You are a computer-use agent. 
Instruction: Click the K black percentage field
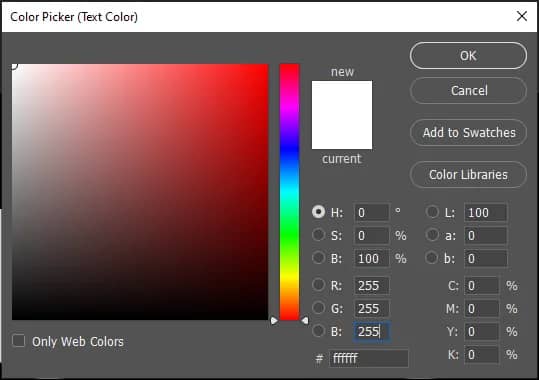click(481, 355)
